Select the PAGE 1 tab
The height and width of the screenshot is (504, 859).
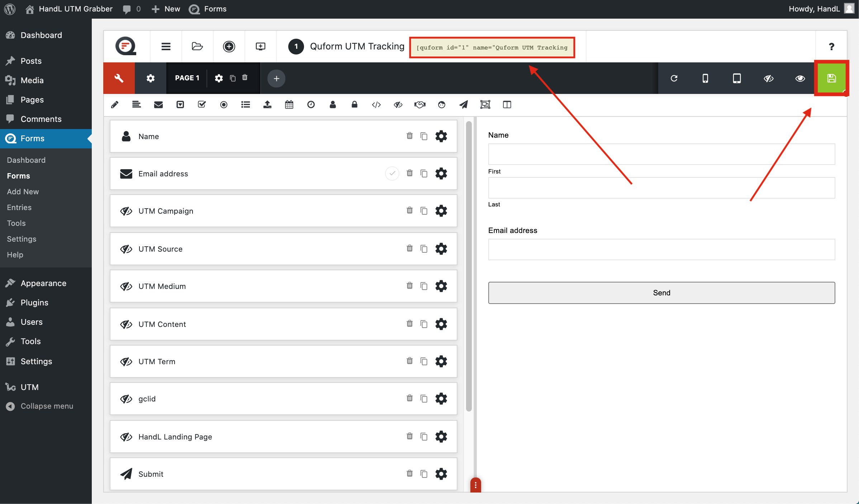(187, 78)
